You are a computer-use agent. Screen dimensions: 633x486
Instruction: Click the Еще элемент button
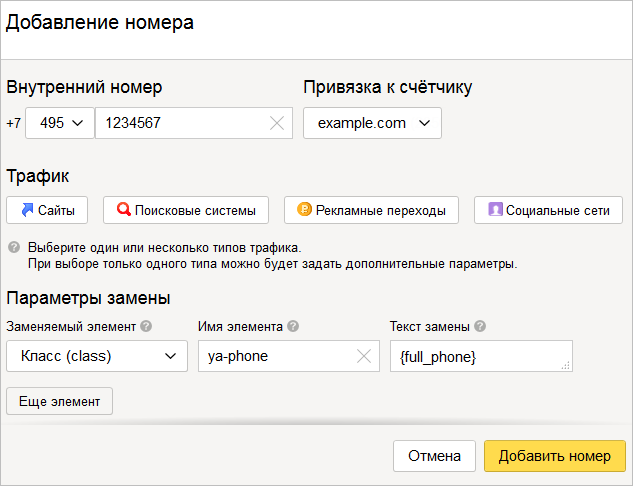point(60,401)
